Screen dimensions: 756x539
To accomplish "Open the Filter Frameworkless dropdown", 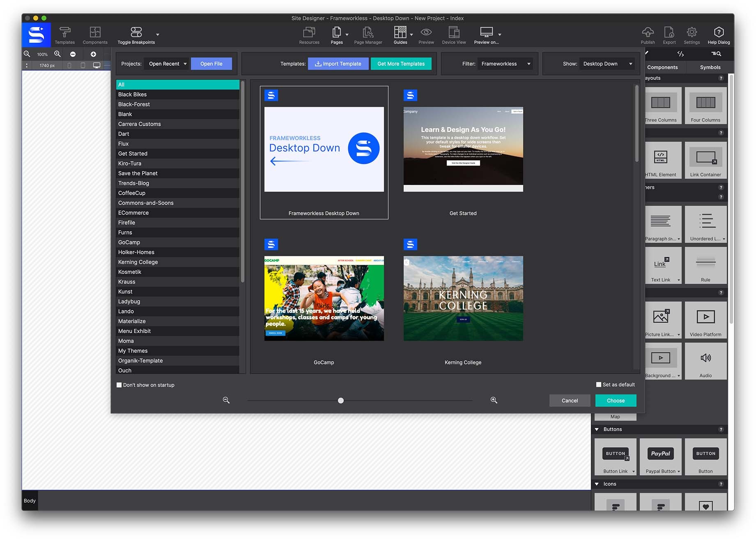I will 505,64.
